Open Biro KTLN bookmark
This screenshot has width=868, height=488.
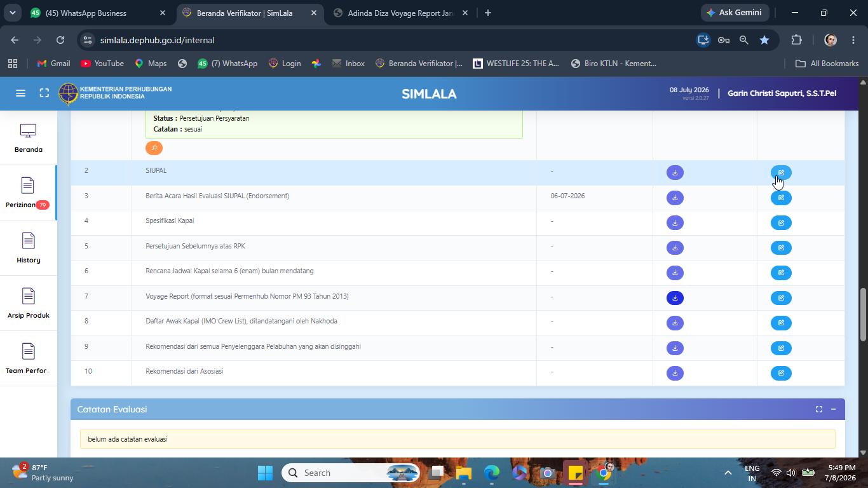pos(613,64)
